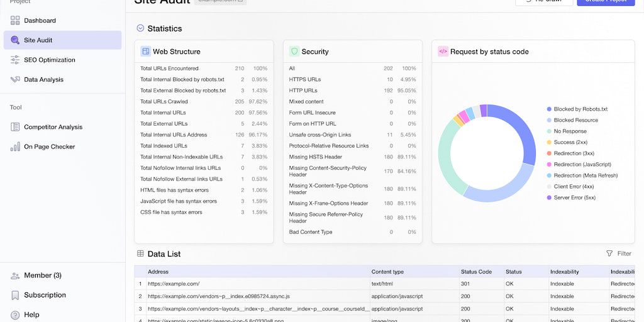Image resolution: width=644 pixels, height=322 pixels.
Task: Click Bad Content Type row
Action: (352, 233)
